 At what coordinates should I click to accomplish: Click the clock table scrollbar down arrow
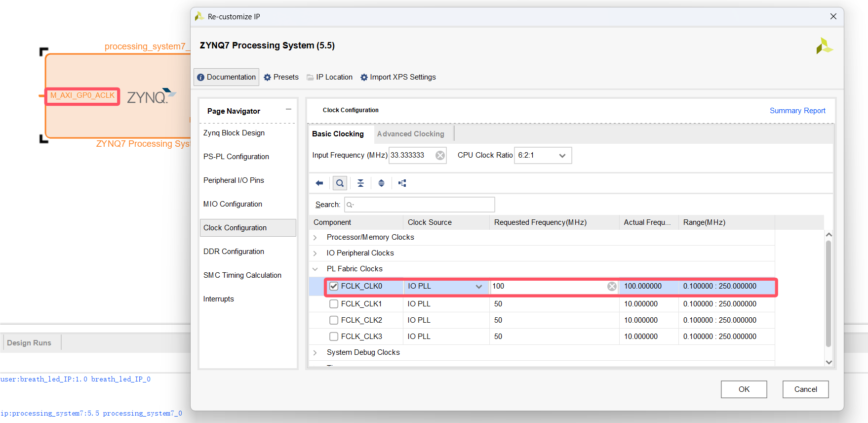(x=829, y=362)
